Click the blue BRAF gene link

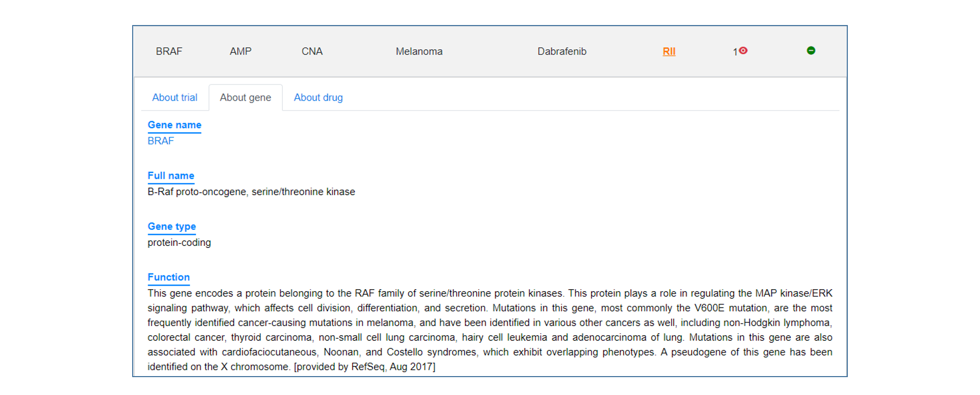click(161, 141)
